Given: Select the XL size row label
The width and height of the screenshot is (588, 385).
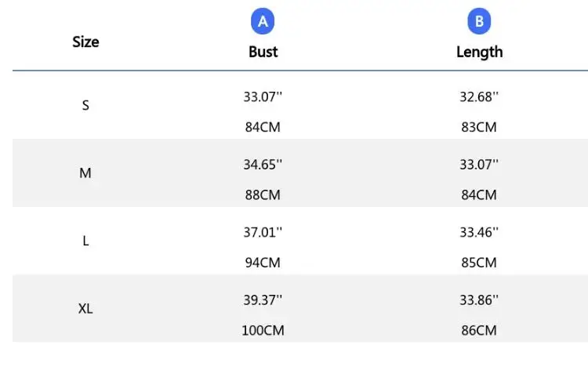Looking at the screenshot, I should [x=85, y=309].
